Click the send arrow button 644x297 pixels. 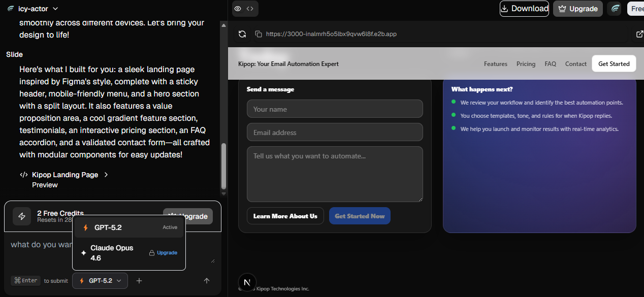(x=206, y=281)
